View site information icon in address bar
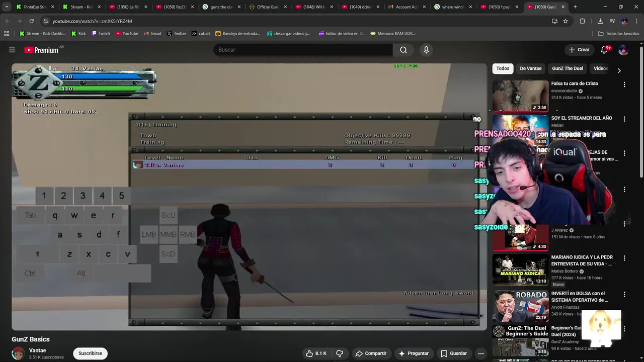 tap(46, 21)
